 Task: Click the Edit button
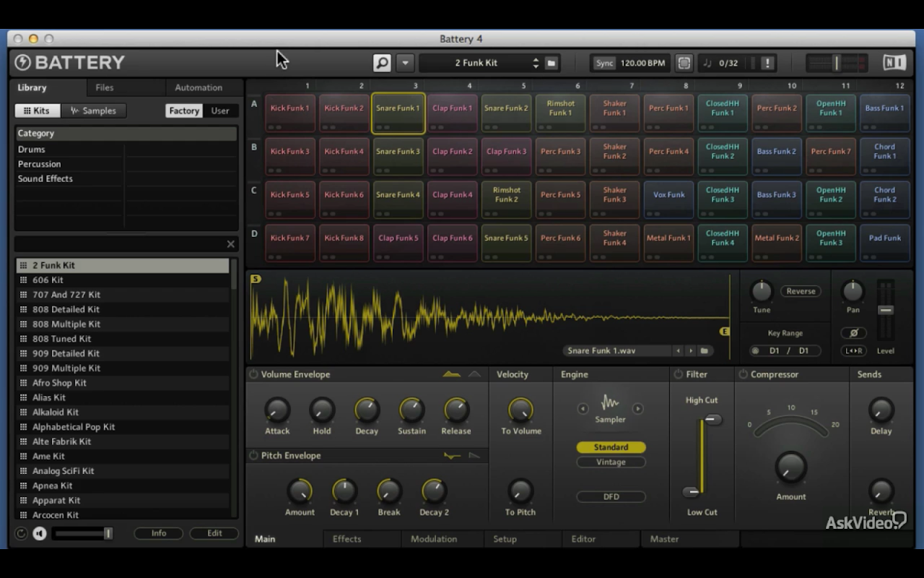[214, 533]
